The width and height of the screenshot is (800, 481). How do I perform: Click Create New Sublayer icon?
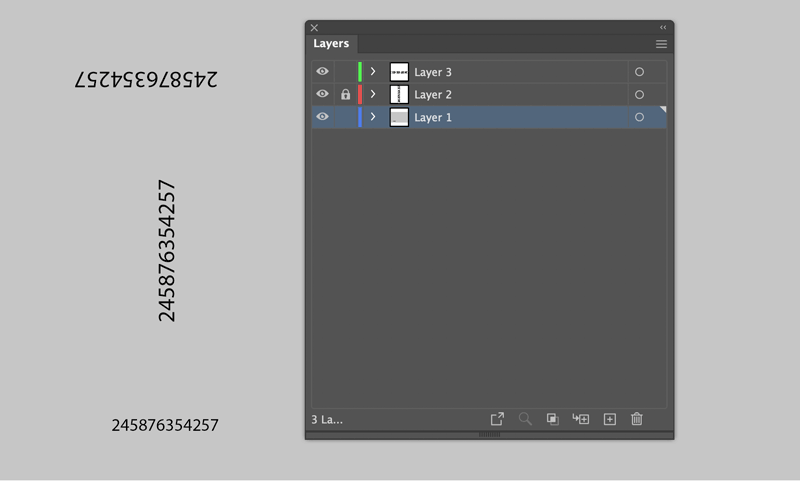581,419
